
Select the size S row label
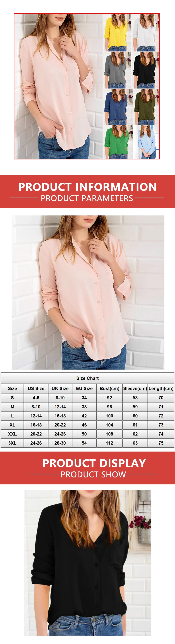point(12,398)
